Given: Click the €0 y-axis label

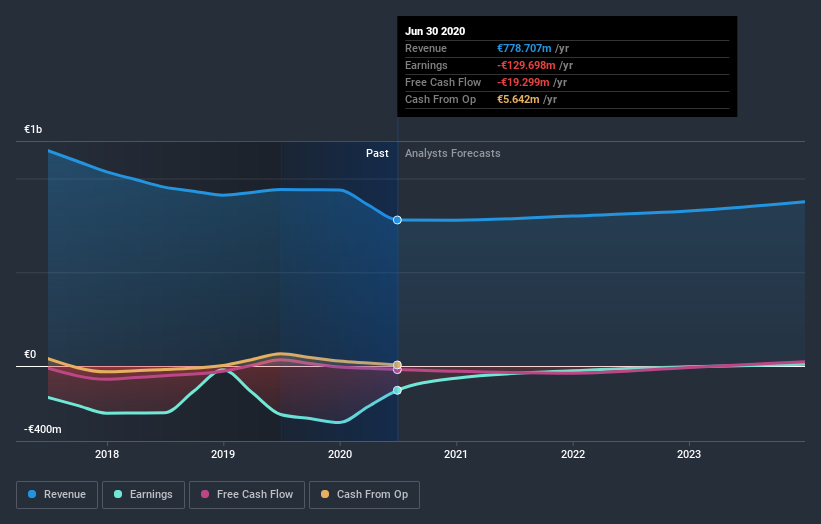Looking at the screenshot, I should [30, 354].
